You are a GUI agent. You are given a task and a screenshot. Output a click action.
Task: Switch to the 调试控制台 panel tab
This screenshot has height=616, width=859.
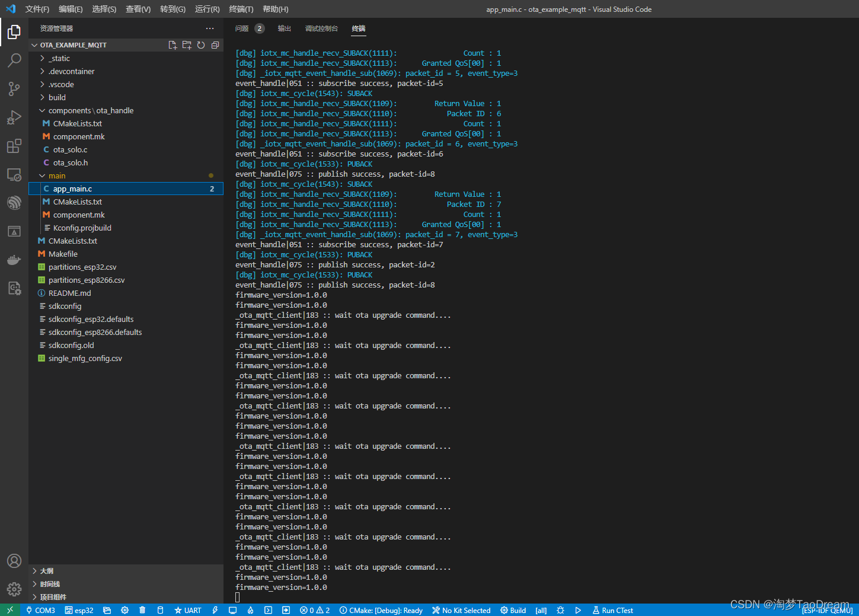321,28
